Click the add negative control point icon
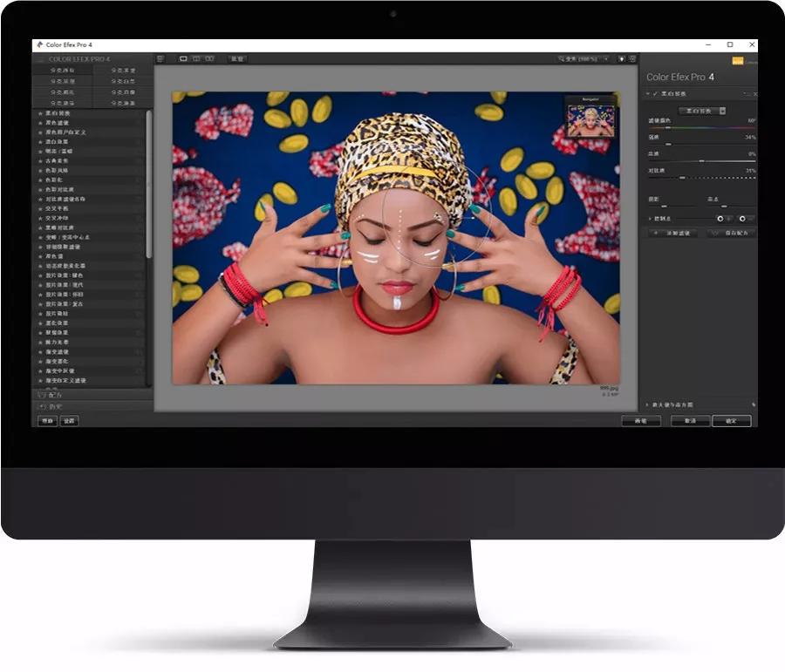Image resolution: width=785 pixels, height=672 pixels. click(x=743, y=219)
